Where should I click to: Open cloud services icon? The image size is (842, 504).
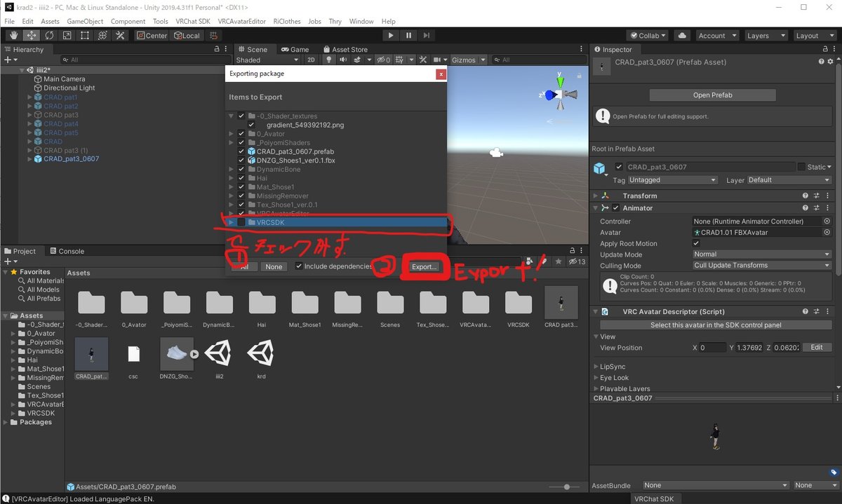(681, 35)
